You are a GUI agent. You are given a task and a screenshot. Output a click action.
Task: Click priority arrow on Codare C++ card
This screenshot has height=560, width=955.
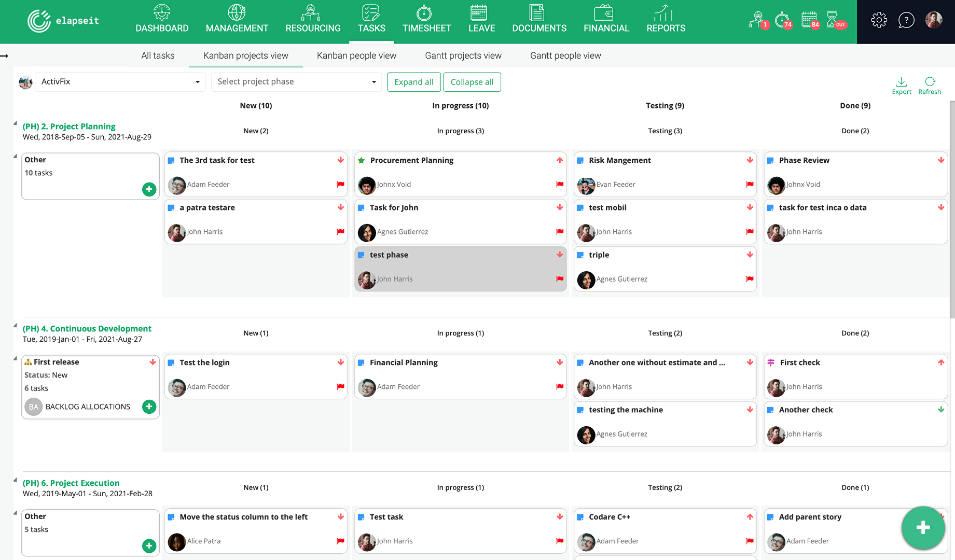pos(750,517)
